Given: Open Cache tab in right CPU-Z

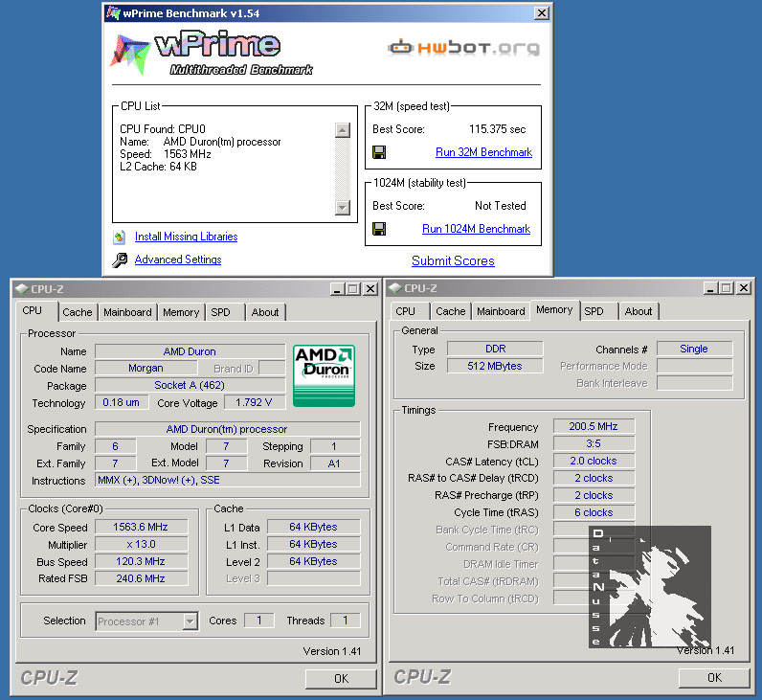Looking at the screenshot, I should tap(451, 311).
